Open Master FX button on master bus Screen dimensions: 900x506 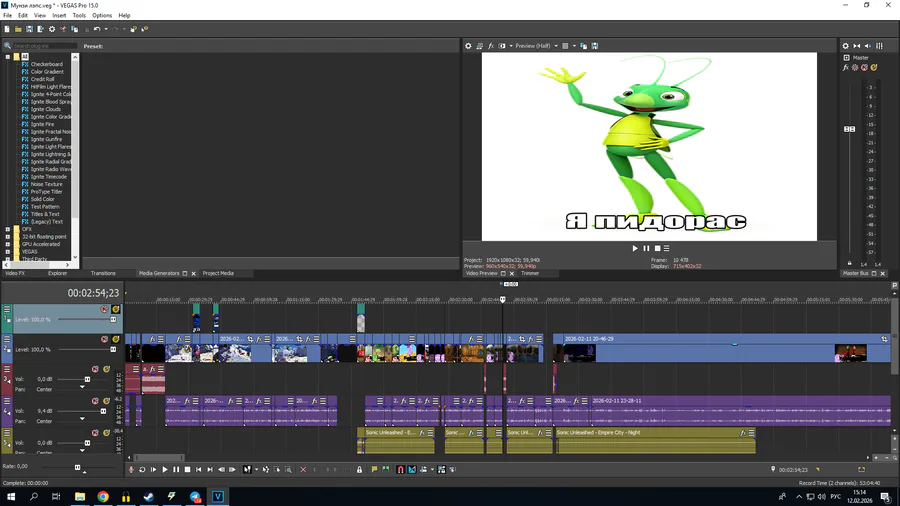click(x=845, y=68)
